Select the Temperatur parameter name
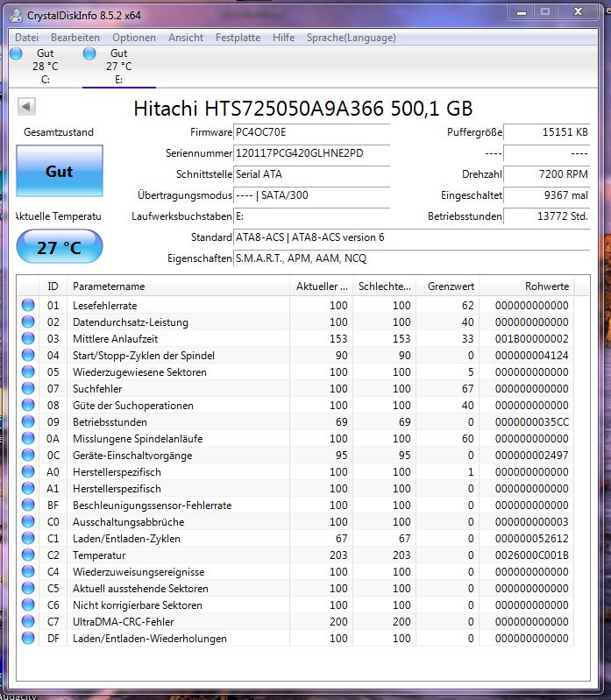Viewport: 611px width, 700px height. click(99, 555)
